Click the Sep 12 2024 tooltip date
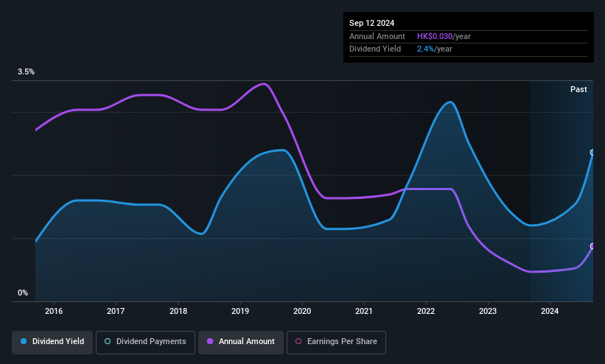Screen dimensions: 605x364 pos(371,23)
